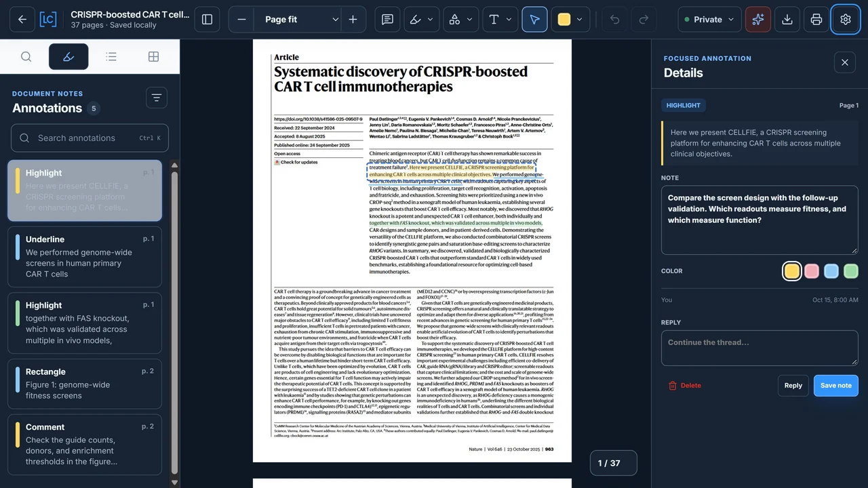Undo the last action
Screen dimensions: 868x488
point(615,20)
